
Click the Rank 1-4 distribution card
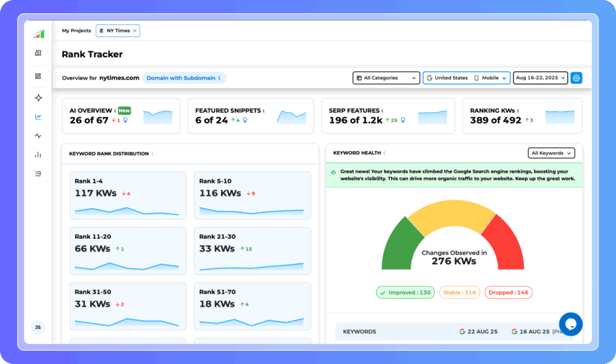127,196
